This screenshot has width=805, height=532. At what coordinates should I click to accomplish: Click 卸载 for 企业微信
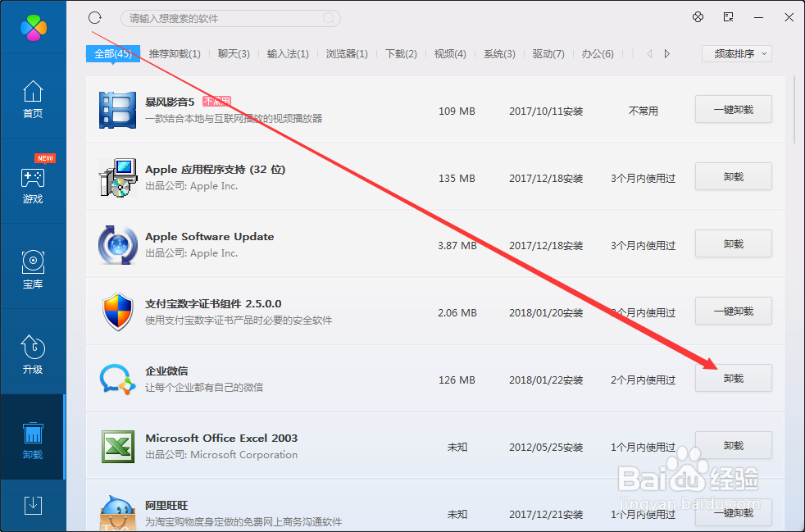(733, 378)
